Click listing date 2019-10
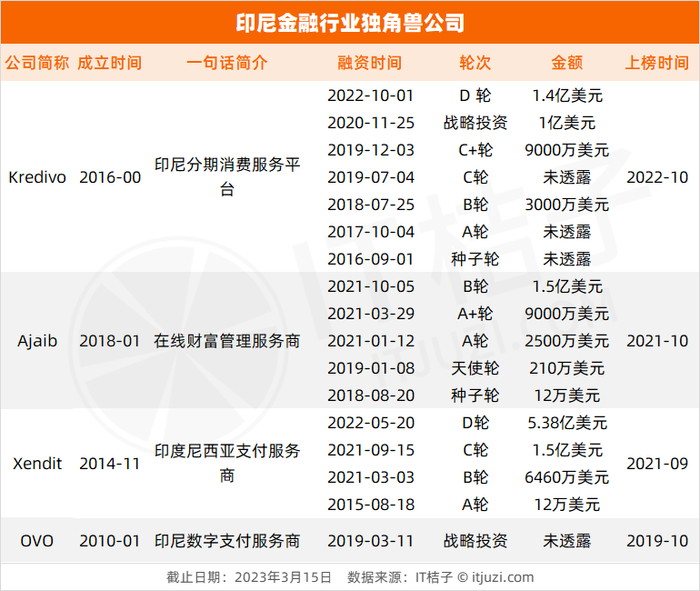 click(657, 541)
